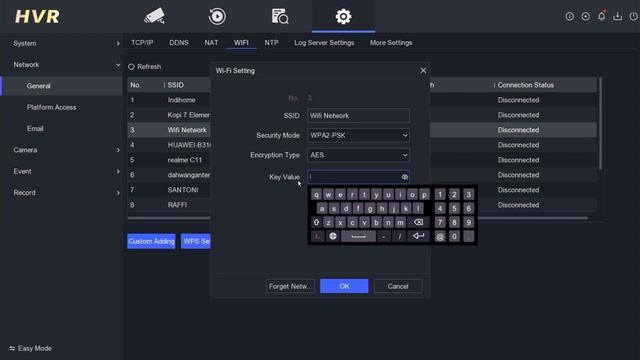Click the horizontal scrollbar under Wi-Fi list
This screenshot has width=640, height=360.
coord(358,218)
